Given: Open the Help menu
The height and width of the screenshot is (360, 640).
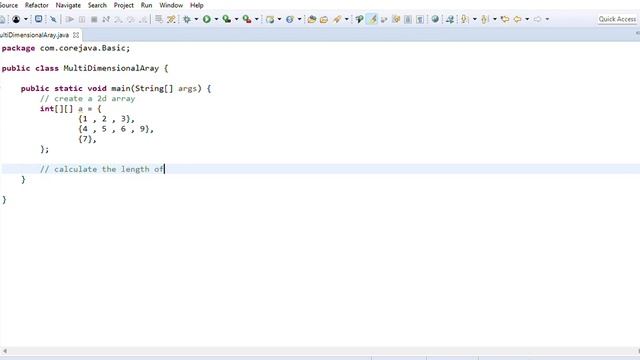Looking at the screenshot, I should point(197,5).
